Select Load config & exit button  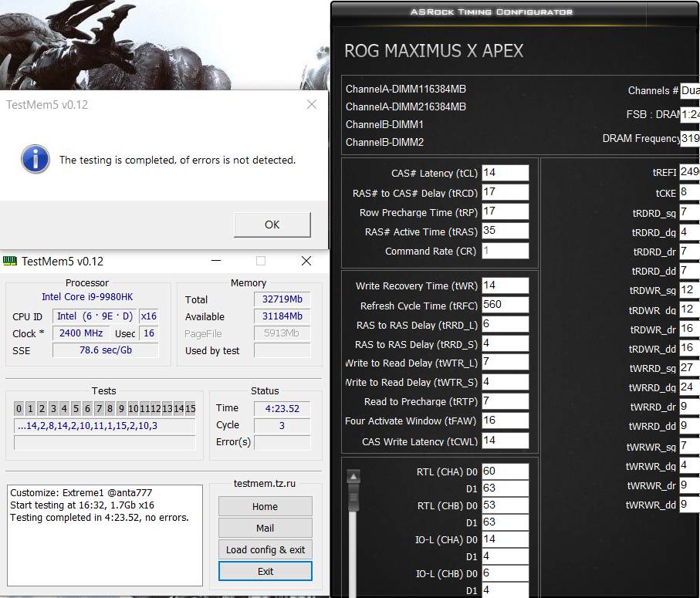click(265, 549)
